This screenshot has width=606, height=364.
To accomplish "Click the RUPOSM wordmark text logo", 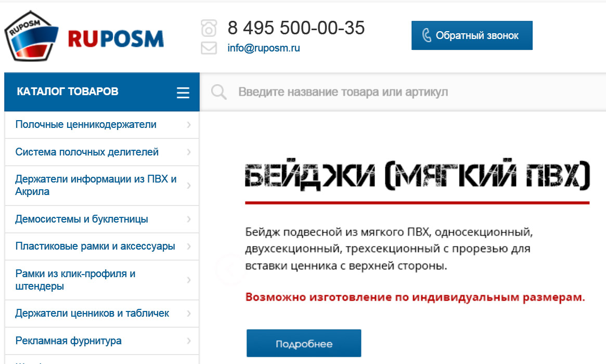I will (116, 38).
